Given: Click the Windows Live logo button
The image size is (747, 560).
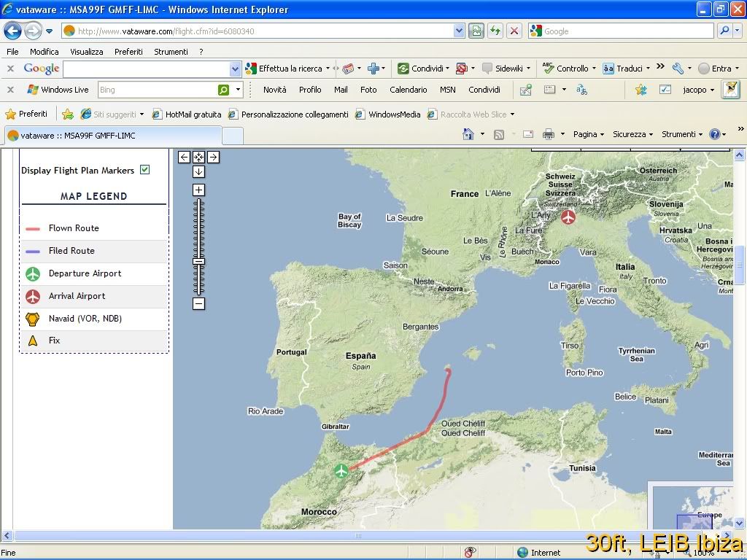Looking at the screenshot, I should tap(58, 90).
